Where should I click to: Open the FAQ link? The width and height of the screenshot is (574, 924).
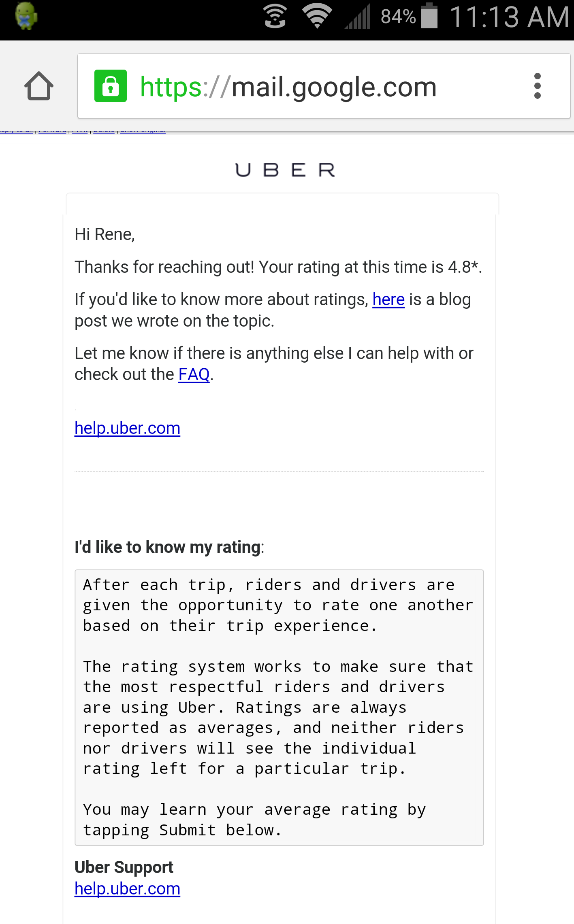pyautogui.click(x=194, y=374)
